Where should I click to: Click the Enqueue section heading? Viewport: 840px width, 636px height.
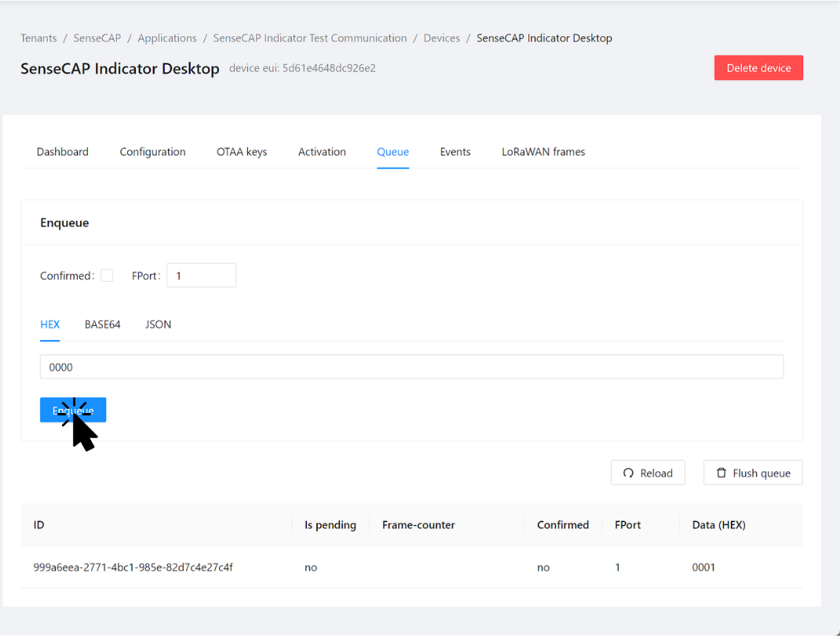[65, 223]
